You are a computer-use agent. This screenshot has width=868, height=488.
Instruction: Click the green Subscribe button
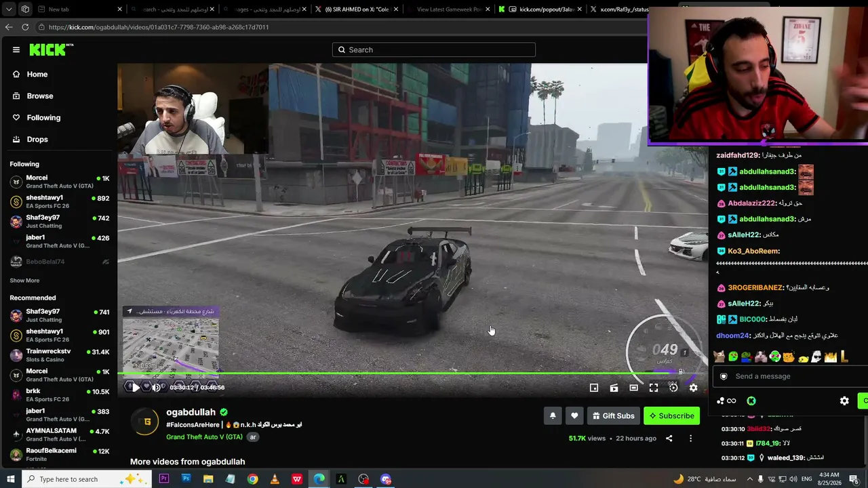click(x=671, y=415)
